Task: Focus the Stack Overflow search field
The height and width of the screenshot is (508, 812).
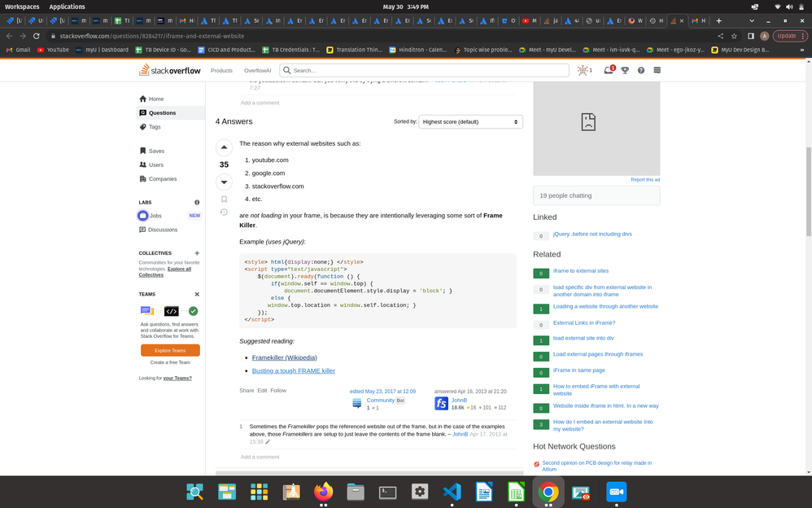Action: tap(424, 71)
